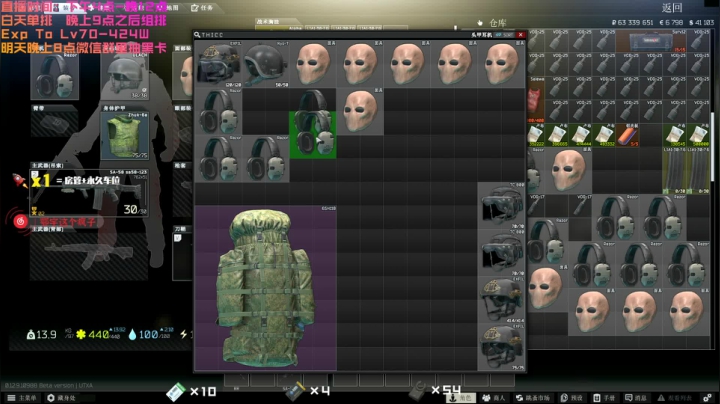Select the leftmost headset in THICC third row
This screenshot has width=720, height=404.
coord(219,159)
